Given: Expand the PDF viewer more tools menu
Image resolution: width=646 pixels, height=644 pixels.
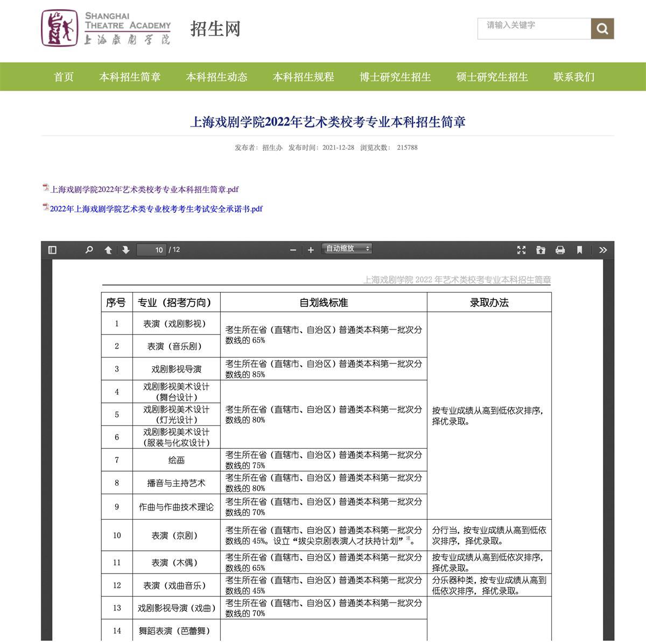Looking at the screenshot, I should tap(603, 250).
